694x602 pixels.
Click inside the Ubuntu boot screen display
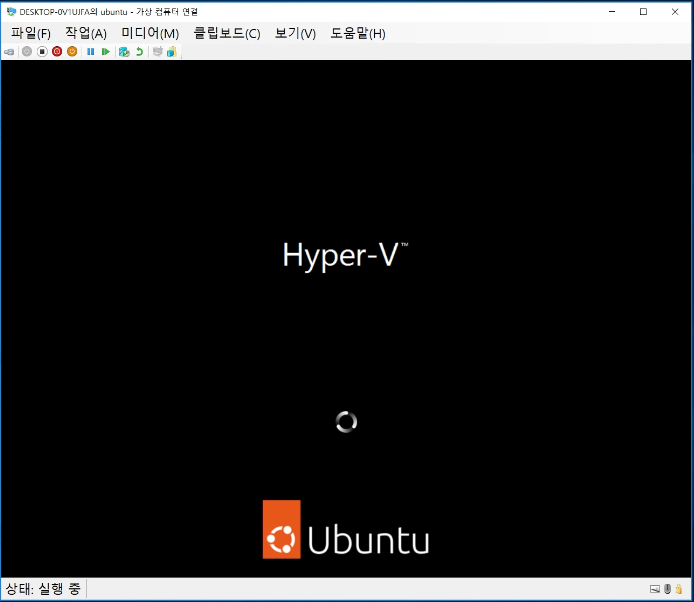tap(346, 319)
